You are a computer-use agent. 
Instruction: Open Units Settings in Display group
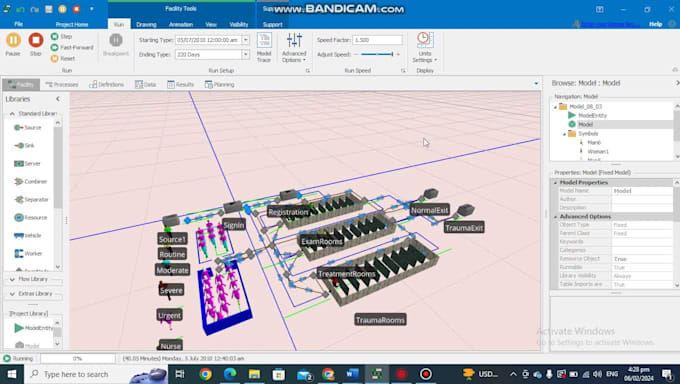point(425,47)
